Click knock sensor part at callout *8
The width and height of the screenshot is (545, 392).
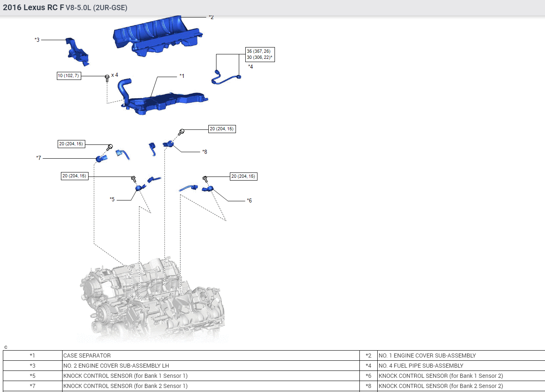tap(169, 144)
